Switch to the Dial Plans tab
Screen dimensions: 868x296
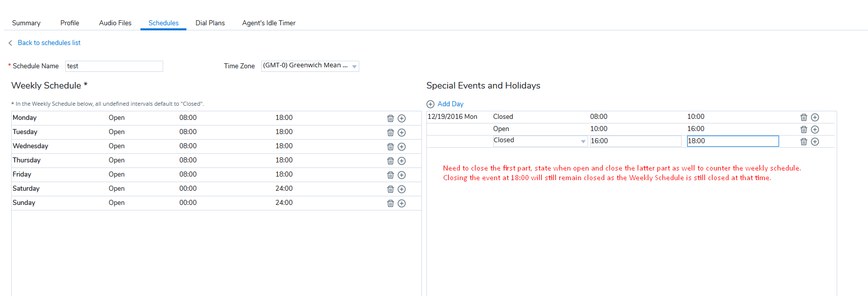tap(210, 23)
